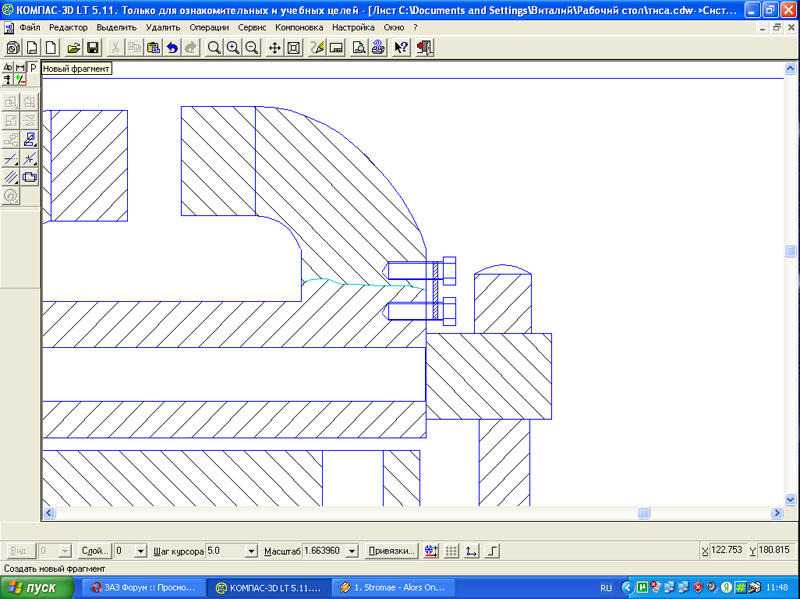Toggle the global snaps magnet button

click(431, 551)
